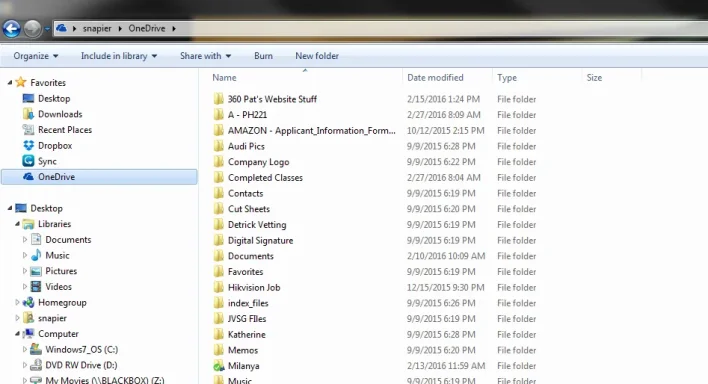Click the Favorites star icon
This screenshot has width=708, height=384.
tap(21, 82)
